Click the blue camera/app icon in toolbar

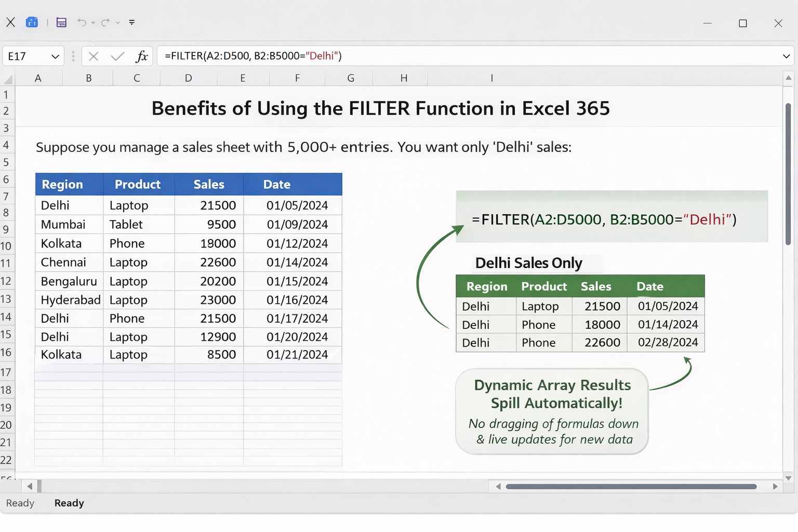tap(32, 22)
